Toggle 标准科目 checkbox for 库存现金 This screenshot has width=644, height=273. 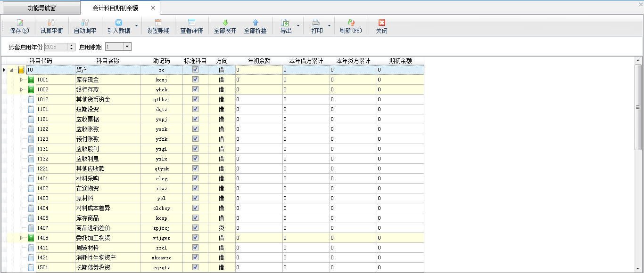195,80
